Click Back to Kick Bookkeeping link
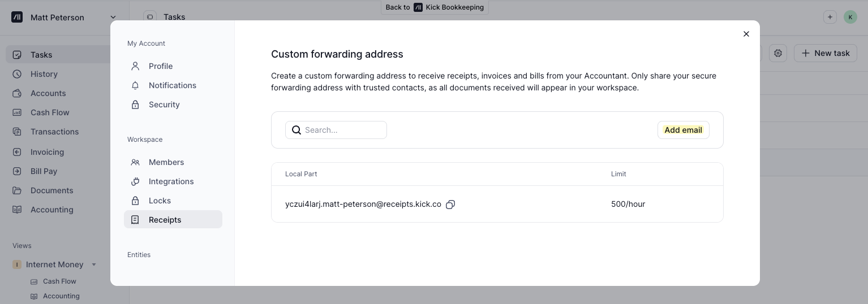Screen dimensions: 868x304 pos(434,7)
